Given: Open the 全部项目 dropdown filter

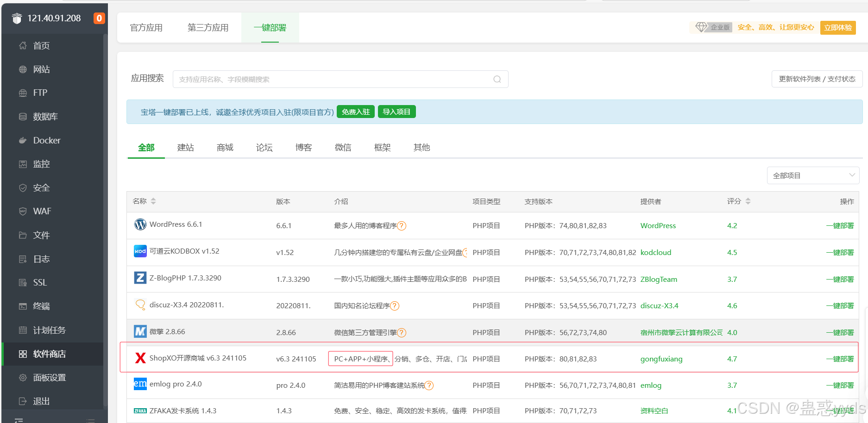Looking at the screenshot, I should pos(813,175).
